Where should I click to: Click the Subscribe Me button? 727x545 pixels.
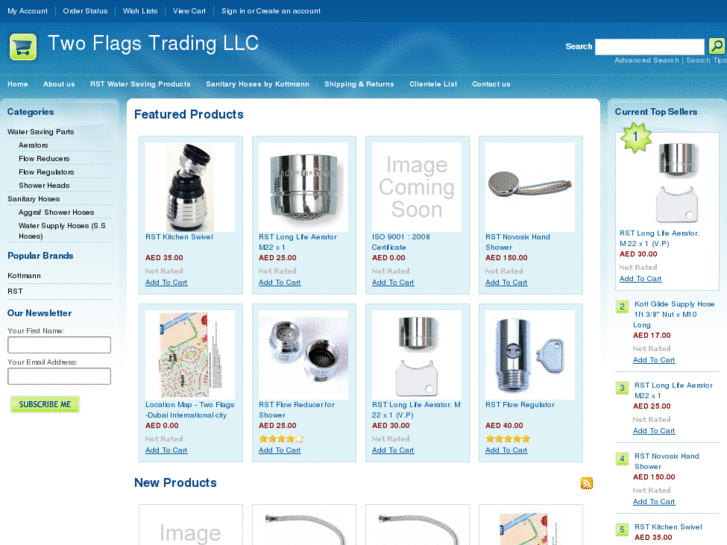tap(45, 404)
